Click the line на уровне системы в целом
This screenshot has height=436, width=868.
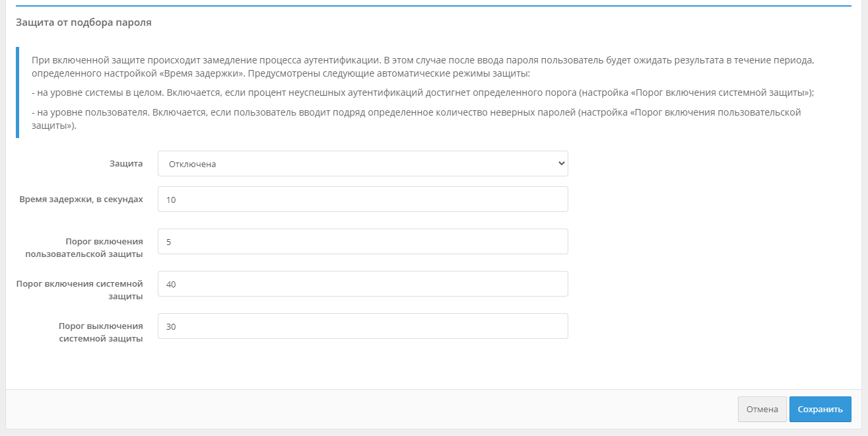coord(423,92)
